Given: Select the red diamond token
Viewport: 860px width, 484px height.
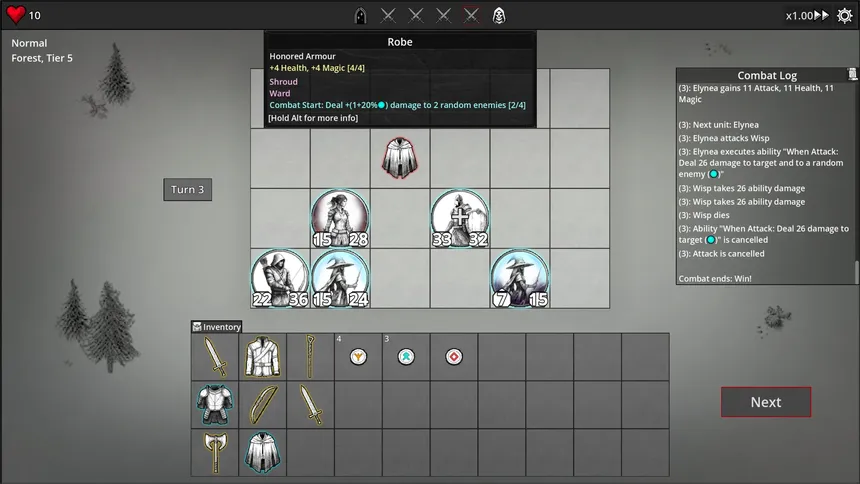Looking at the screenshot, I should click(454, 357).
